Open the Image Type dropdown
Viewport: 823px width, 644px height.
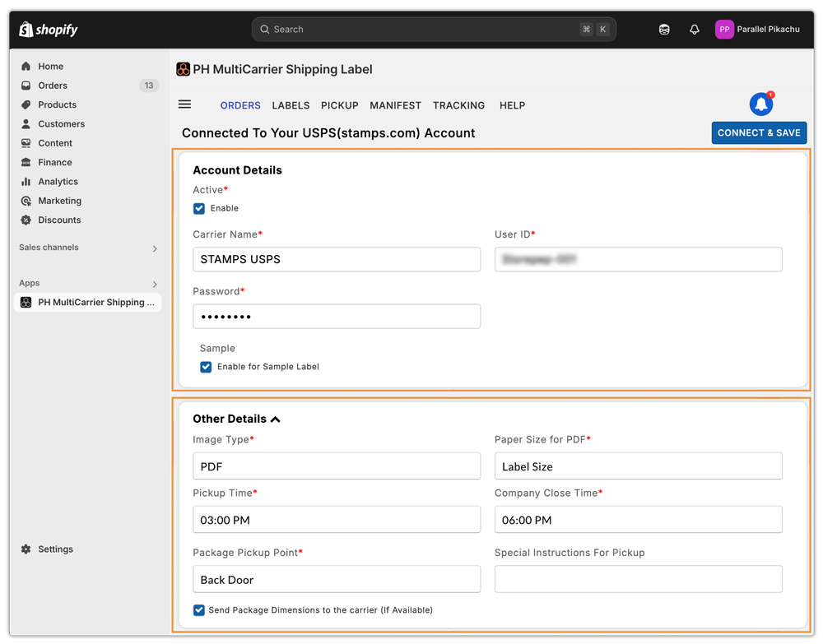click(337, 466)
